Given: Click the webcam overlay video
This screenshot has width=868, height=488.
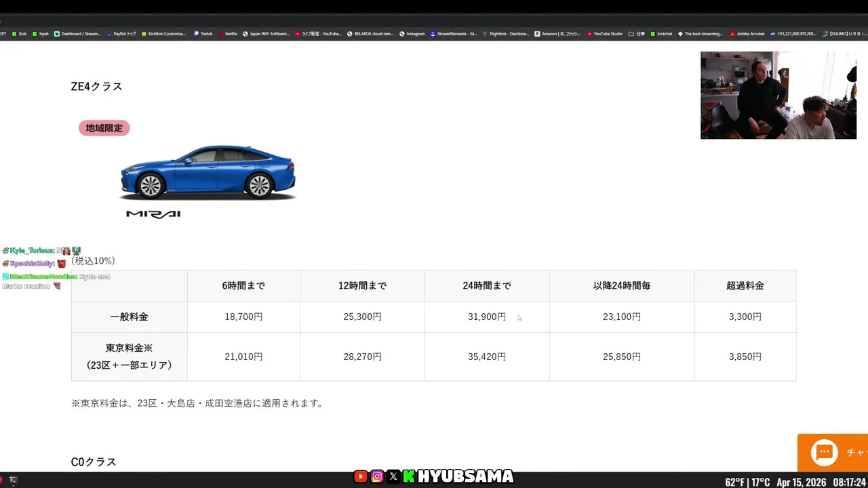Looking at the screenshot, I should tap(778, 95).
